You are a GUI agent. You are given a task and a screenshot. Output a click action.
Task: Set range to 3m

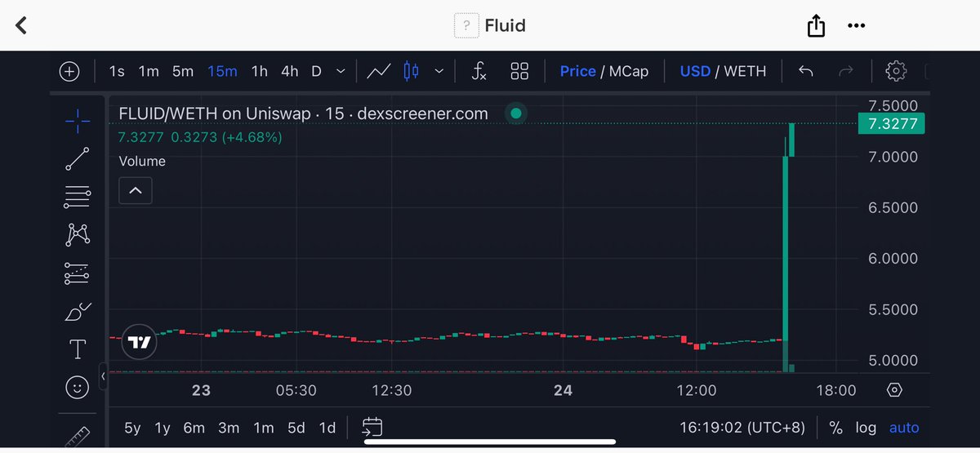[229, 428]
